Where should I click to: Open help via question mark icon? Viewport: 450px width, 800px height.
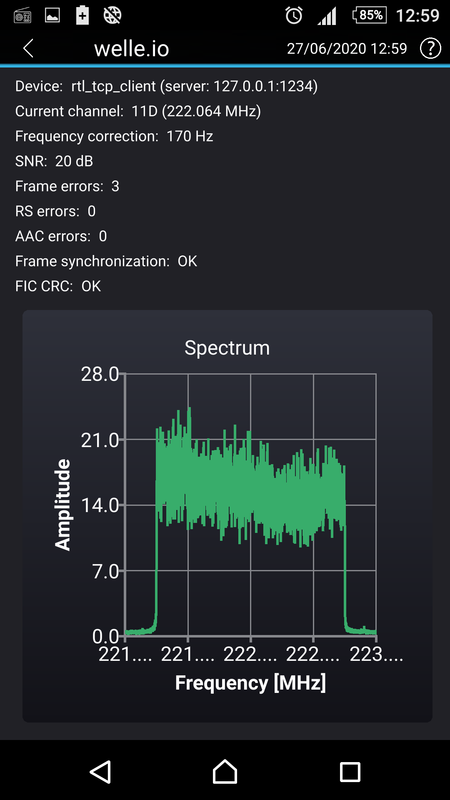click(x=430, y=48)
